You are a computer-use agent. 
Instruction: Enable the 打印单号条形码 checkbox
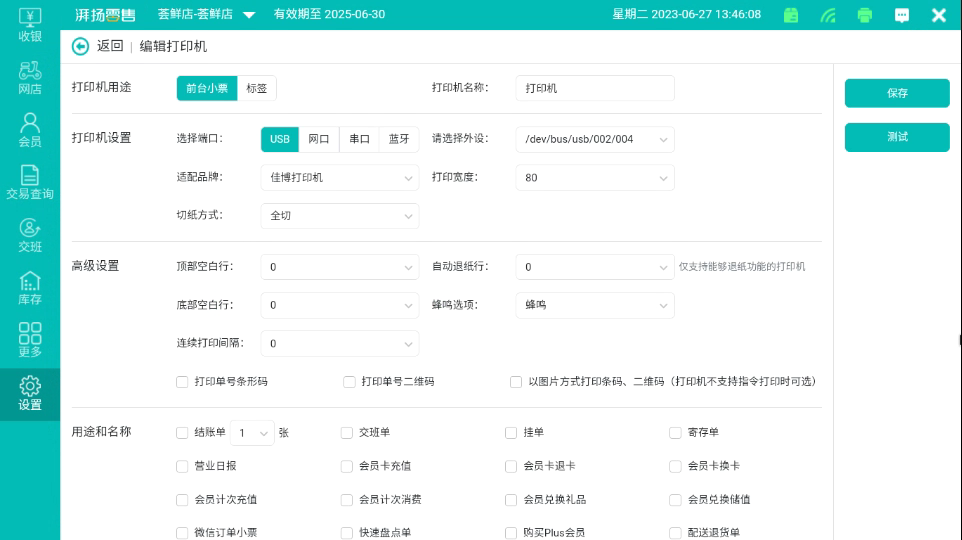pyautogui.click(x=182, y=382)
